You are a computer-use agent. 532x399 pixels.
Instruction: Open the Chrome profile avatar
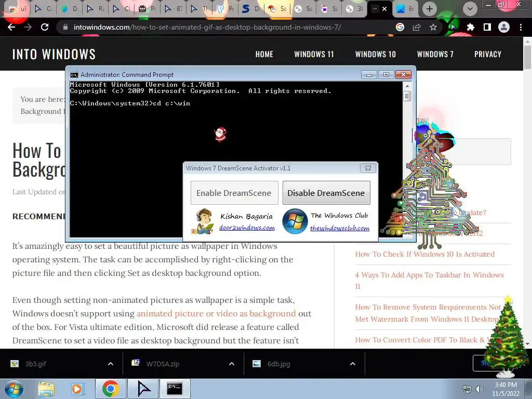point(504,27)
